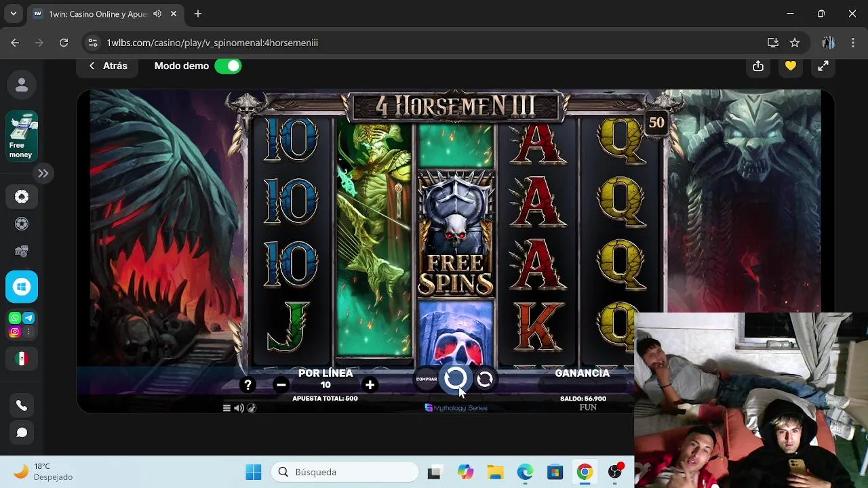Add game to favorites heart icon
Viewport: 868px width, 488px height.
click(791, 66)
